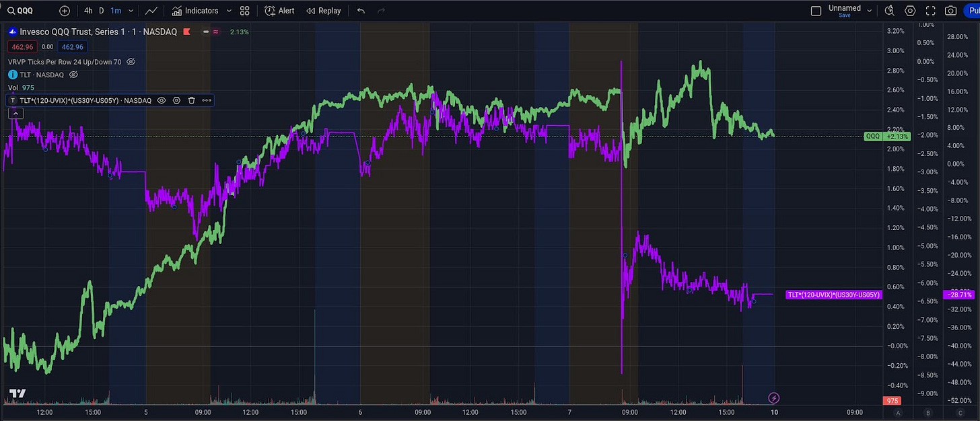Enter fullscreen mode
The height and width of the screenshot is (421, 980).
tap(931, 11)
